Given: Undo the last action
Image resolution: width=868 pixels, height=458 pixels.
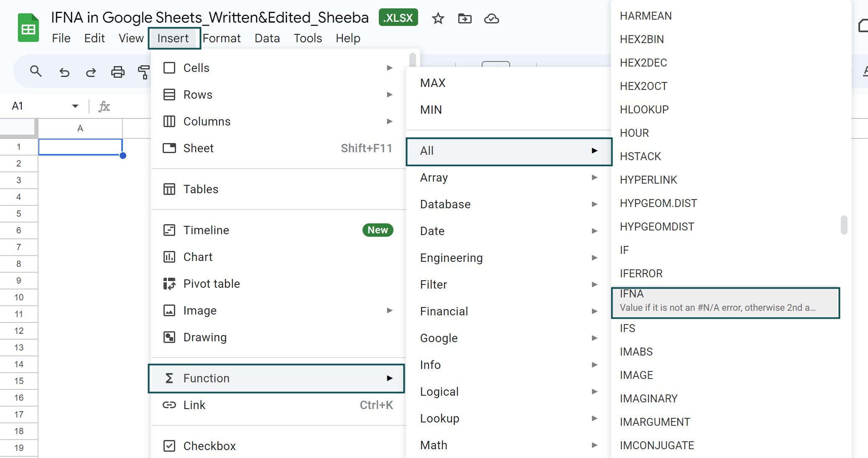Looking at the screenshot, I should [64, 72].
